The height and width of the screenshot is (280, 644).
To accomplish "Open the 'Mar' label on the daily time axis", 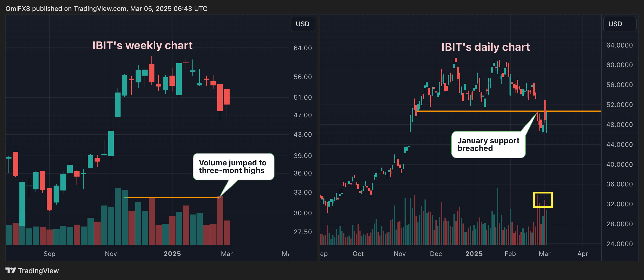I will (545, 254).
